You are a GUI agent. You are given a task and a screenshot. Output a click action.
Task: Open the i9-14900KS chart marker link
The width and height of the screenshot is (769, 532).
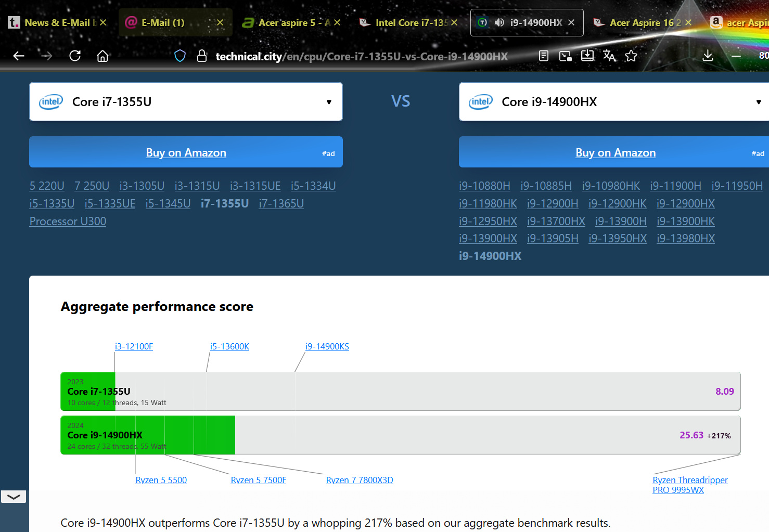[327, 346]
